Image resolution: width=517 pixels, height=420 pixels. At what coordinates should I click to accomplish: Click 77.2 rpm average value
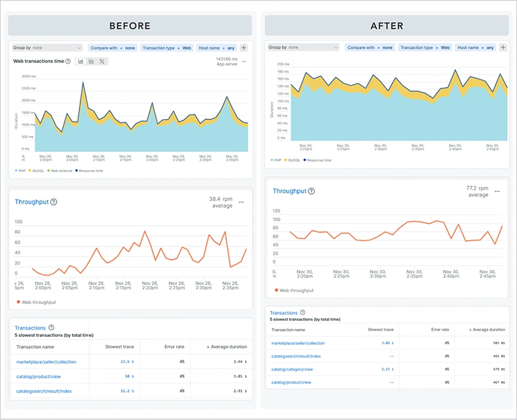[477, 192]
